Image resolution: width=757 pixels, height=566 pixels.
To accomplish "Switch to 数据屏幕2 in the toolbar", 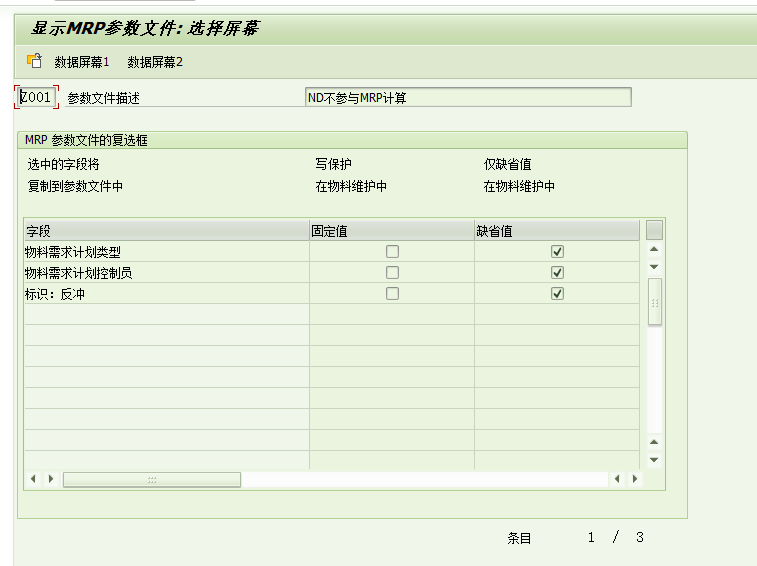I will [155, 62].
